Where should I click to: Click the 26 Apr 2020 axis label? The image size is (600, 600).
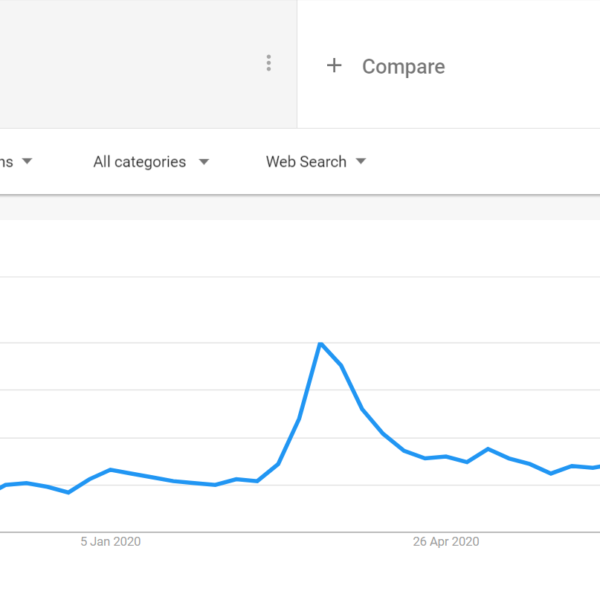tap(446, 542)
